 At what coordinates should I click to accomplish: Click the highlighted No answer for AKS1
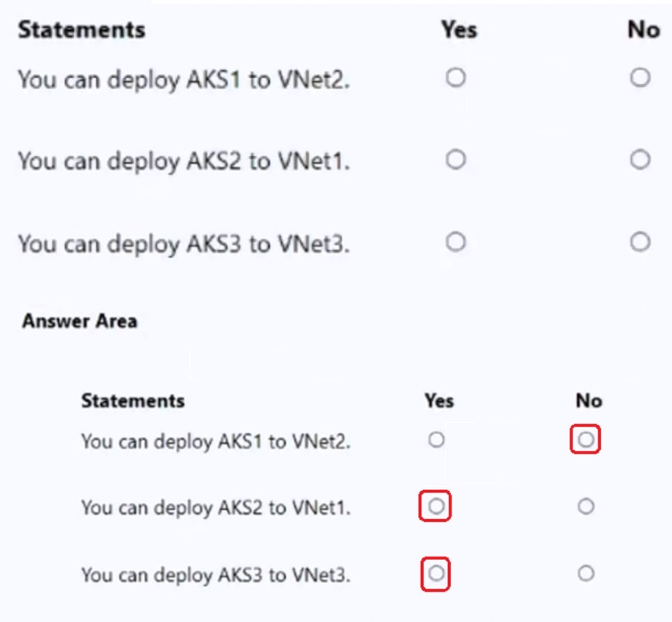pyautogui.click(x=585, y=439)
